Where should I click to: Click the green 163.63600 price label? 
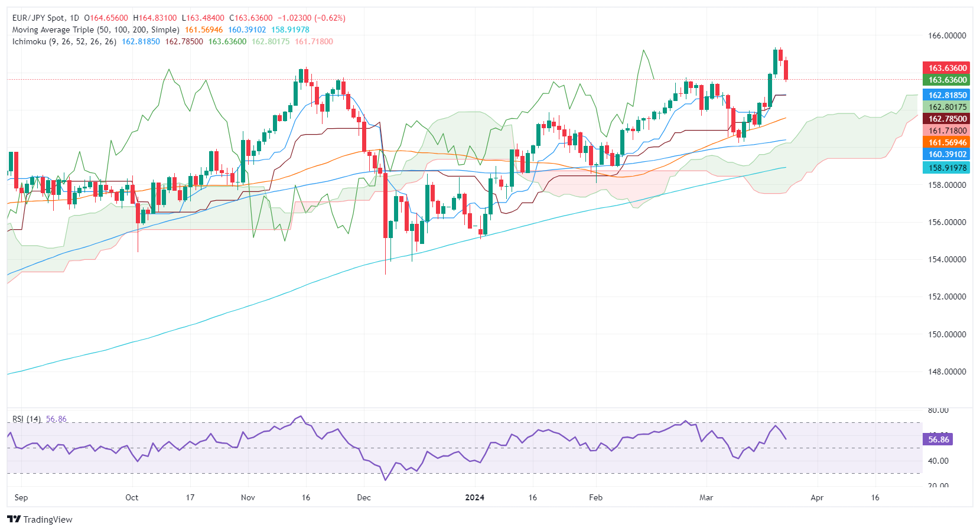point(947,80)
